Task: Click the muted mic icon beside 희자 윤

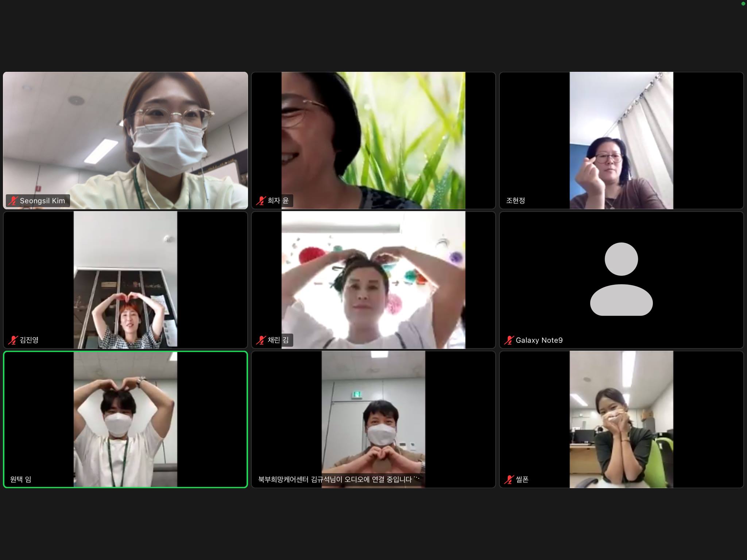Action: coord(261,201)
